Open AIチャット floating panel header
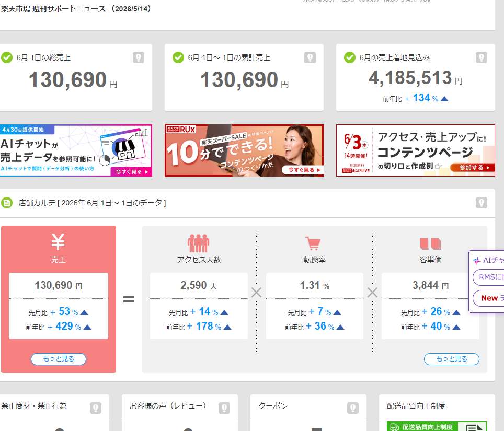The image size is (504, 431). click(x=488, y=260)
